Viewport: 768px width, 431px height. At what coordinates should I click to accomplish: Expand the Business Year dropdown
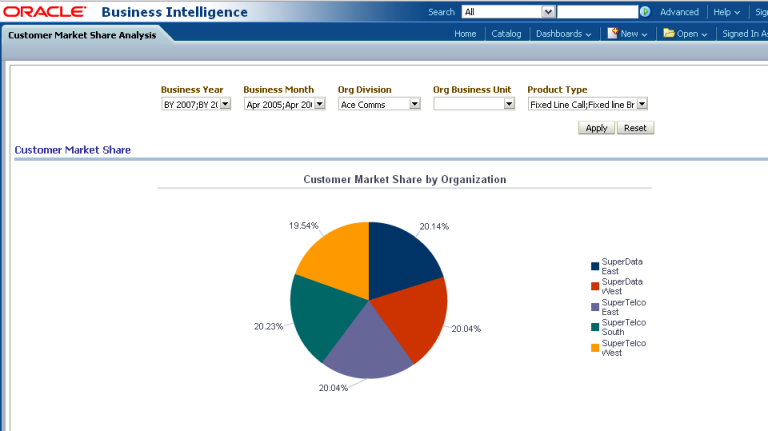click(225, 104)
